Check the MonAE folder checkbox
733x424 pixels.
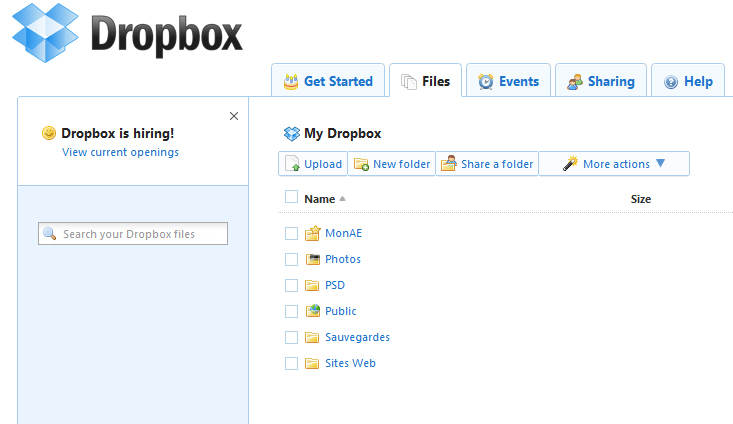[x=291, y=233]
